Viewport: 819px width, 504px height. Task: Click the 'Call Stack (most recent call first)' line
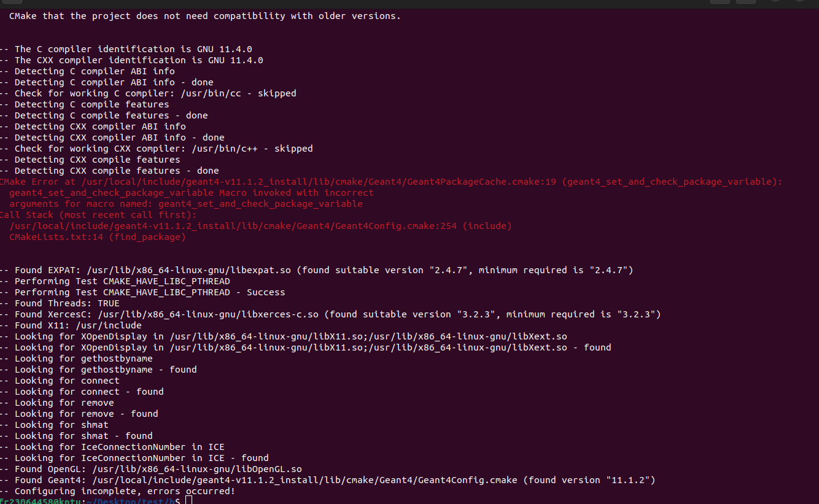[98, 215]
